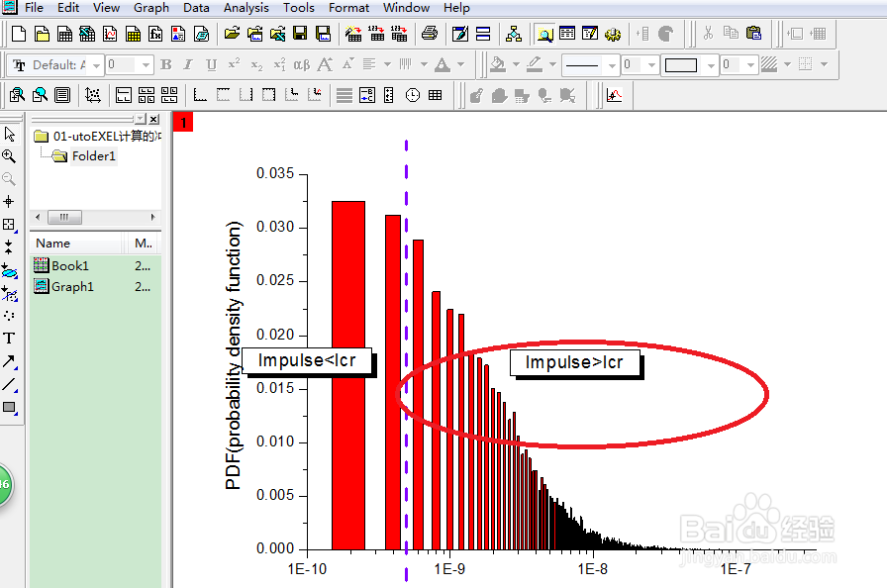Open the fill color dropdown arrow
The width and height of the screenshot is (887, 588).
[516, 64]
